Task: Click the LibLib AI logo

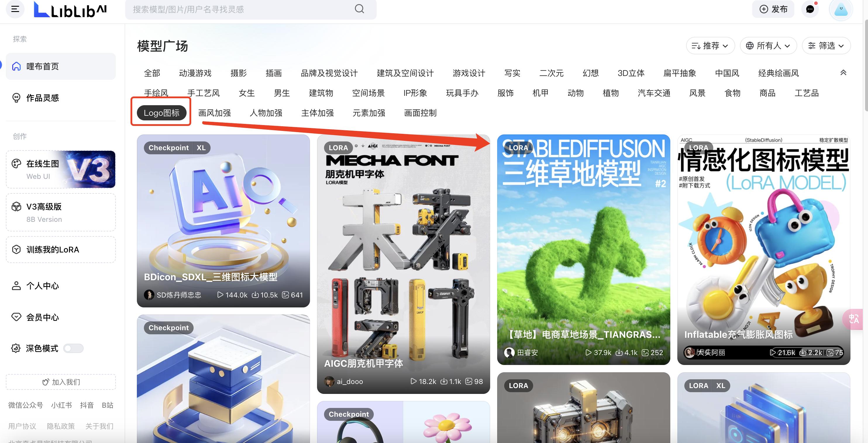Action: (x=70, y=10)
